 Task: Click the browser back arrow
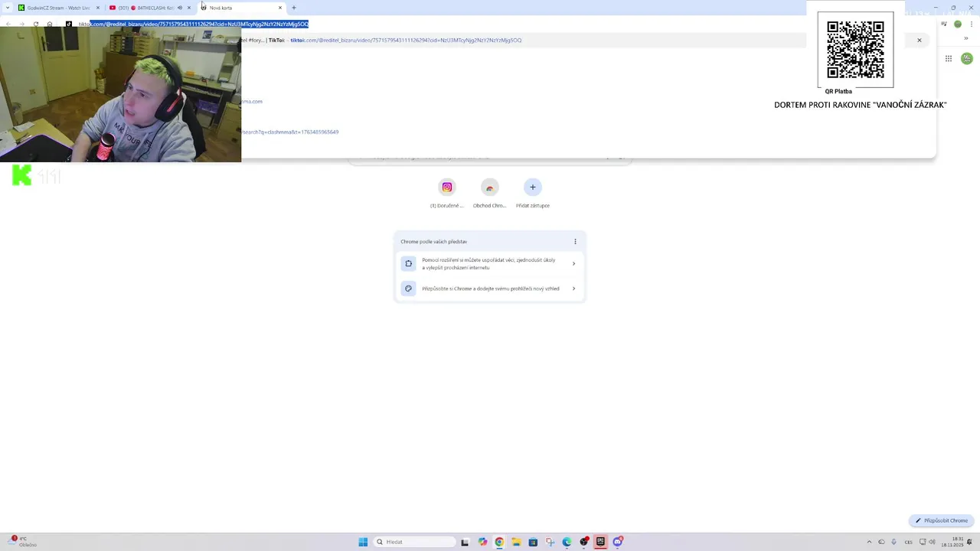(x=8, y=24)
